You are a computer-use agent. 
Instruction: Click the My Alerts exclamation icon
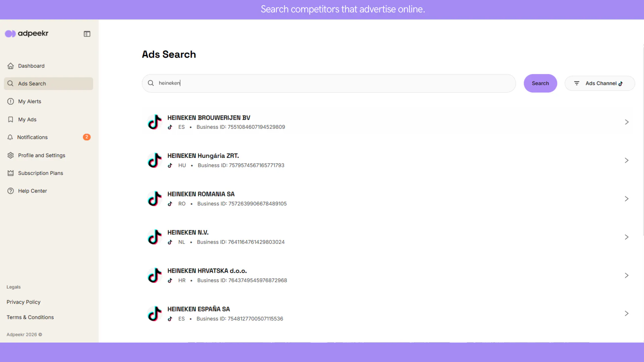click(x=11, y=102)
